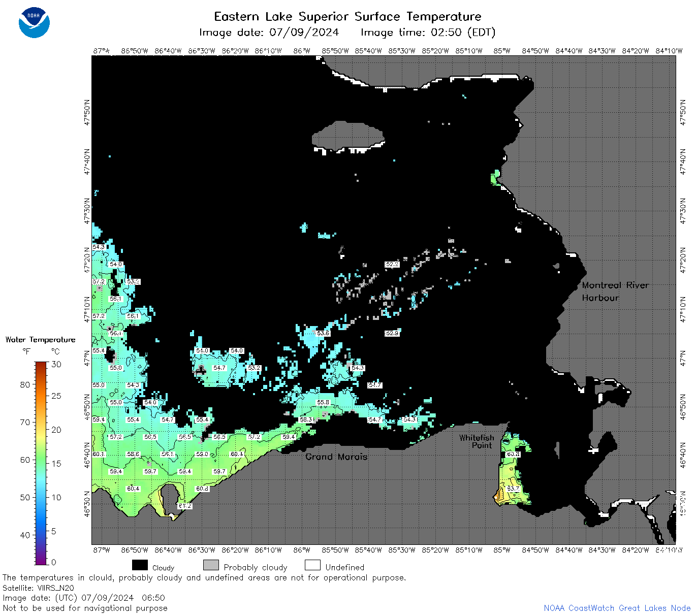Screen dimensions: 696x616
Task: Click the 47°N label on left axis
Action: pyautogui.click(x=87, y=359)
